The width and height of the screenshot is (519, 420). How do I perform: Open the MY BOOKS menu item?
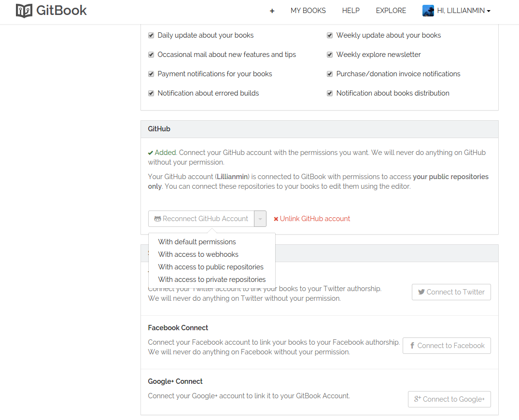coord(308,11)
